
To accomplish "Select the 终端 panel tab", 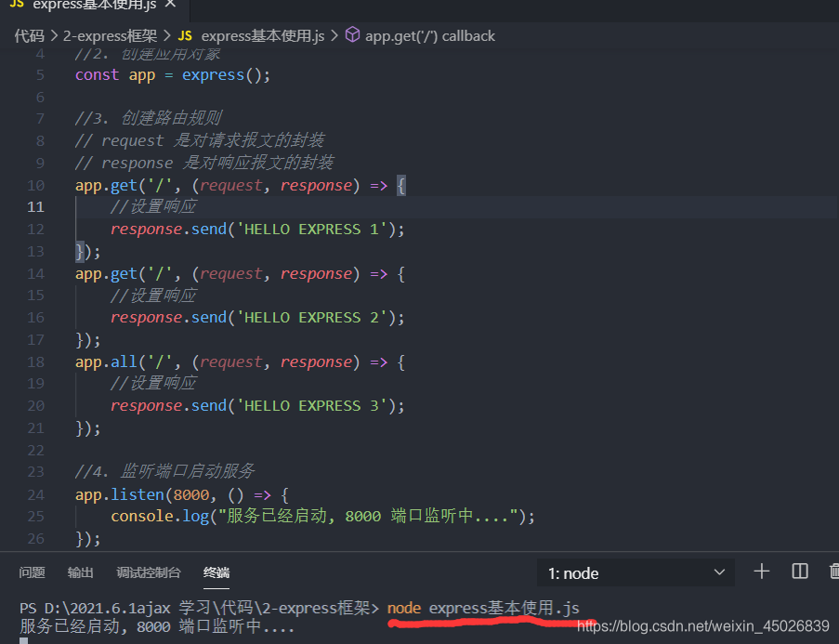I will tap(216, 572).
